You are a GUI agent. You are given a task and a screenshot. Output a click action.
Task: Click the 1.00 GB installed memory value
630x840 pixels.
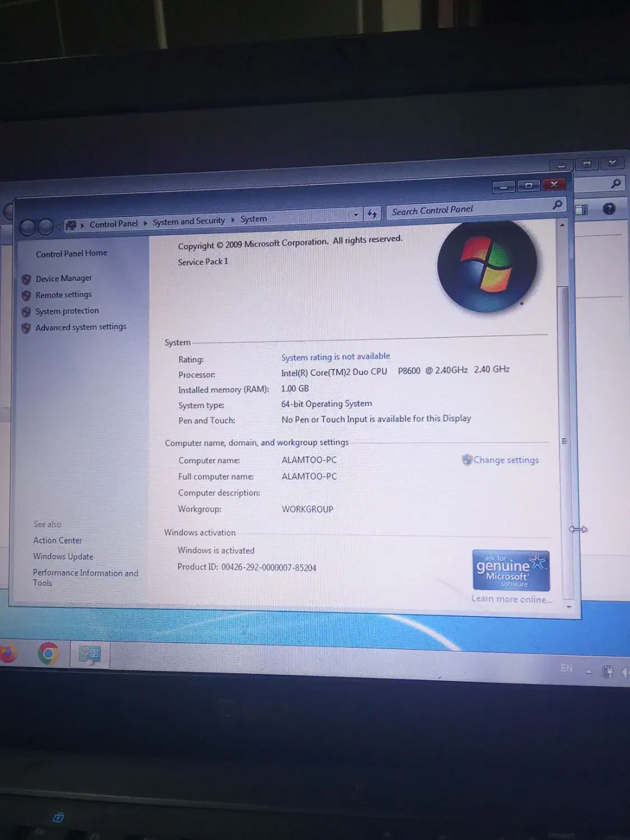tap(295, 389)
